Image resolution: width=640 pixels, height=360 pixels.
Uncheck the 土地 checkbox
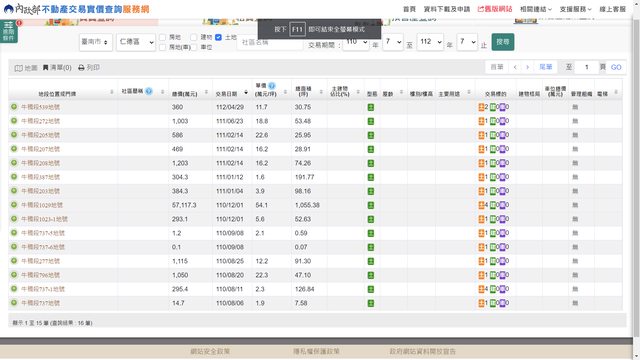pos(218,37)
